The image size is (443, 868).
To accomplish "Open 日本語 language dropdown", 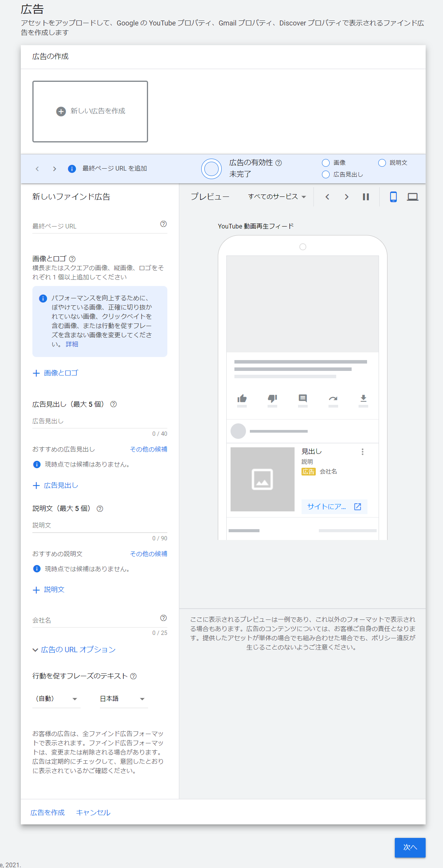I will click(x=124, y=699).
